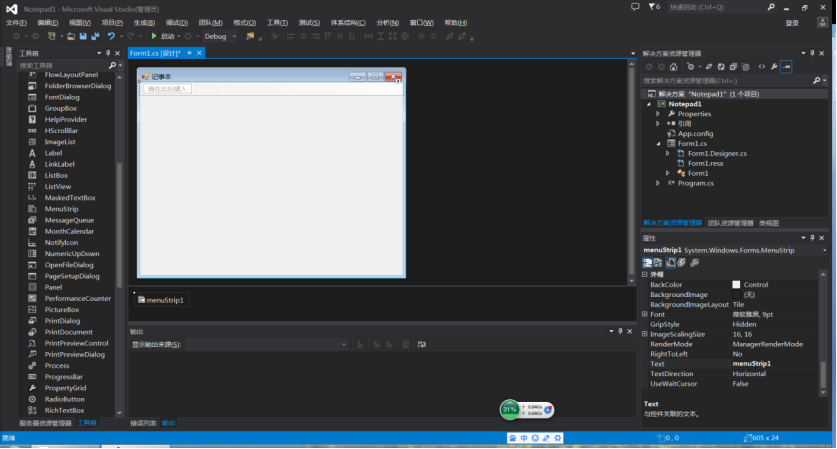Click the View Code icon in Solution Explorer
Viewport: 837px width, 449px height.
(x=762, y=67)
